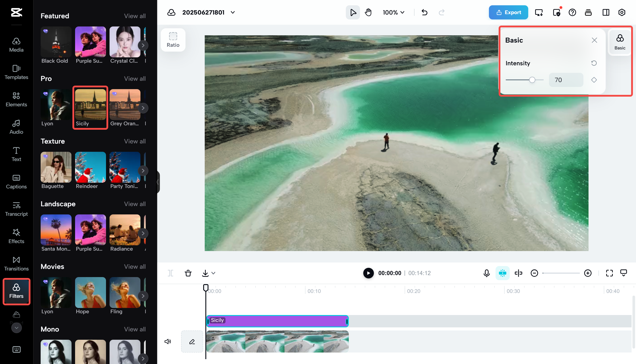Switch to the Text sidebar tab
The height and width of the screenshot is (364, 636).
tap(16, 154)
